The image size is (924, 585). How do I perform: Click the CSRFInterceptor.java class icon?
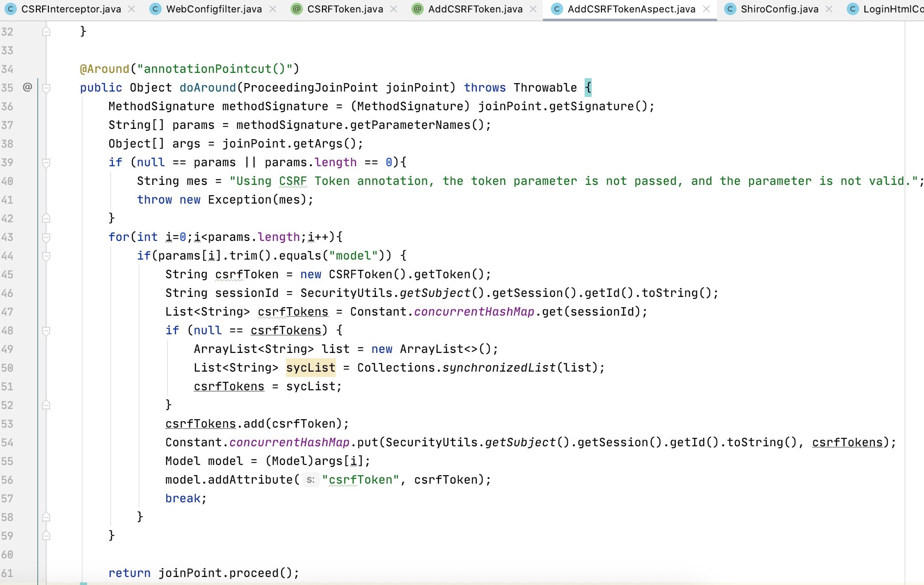coord(10,9)
